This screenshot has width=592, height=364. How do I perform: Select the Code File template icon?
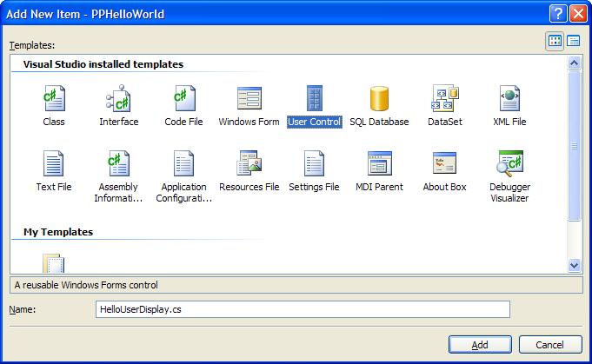pos(184,98)
